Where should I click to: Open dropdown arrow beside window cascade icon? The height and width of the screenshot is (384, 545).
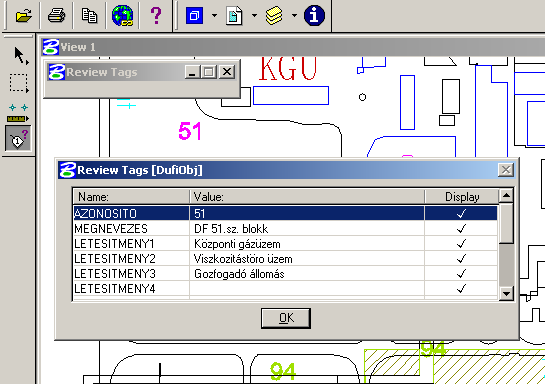tap(214, 16)
